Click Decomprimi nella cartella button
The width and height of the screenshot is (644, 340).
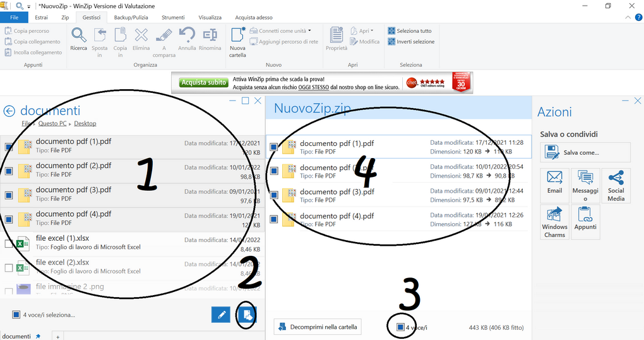(318, 327)
